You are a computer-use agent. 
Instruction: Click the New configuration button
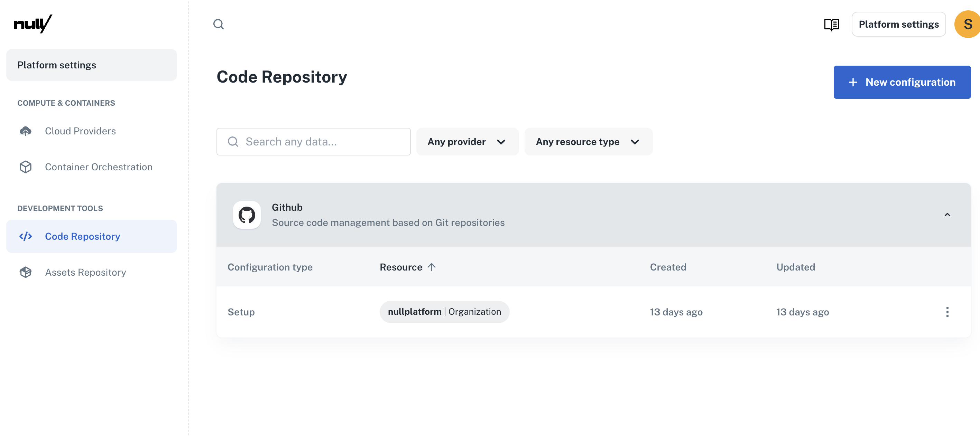click(x=902, y=83)
